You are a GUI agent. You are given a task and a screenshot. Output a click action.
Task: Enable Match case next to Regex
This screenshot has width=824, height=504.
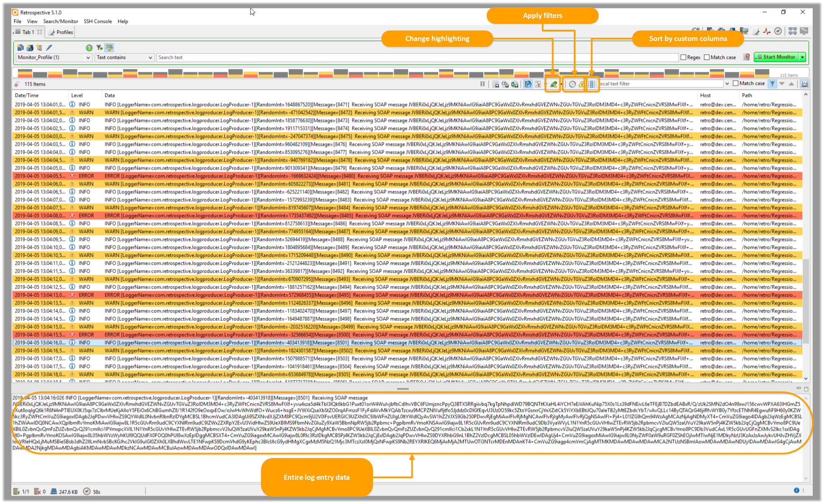(x=707, y=57)
